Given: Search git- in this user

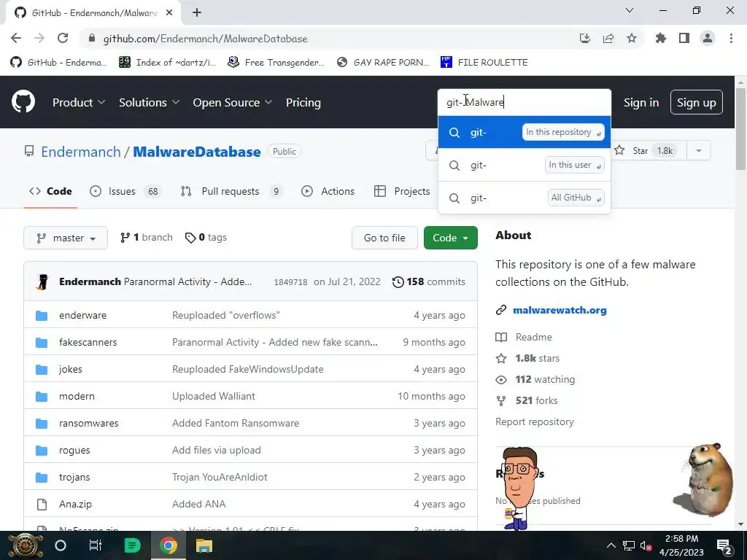Looking at the screenshot, I should coord(524,165).
